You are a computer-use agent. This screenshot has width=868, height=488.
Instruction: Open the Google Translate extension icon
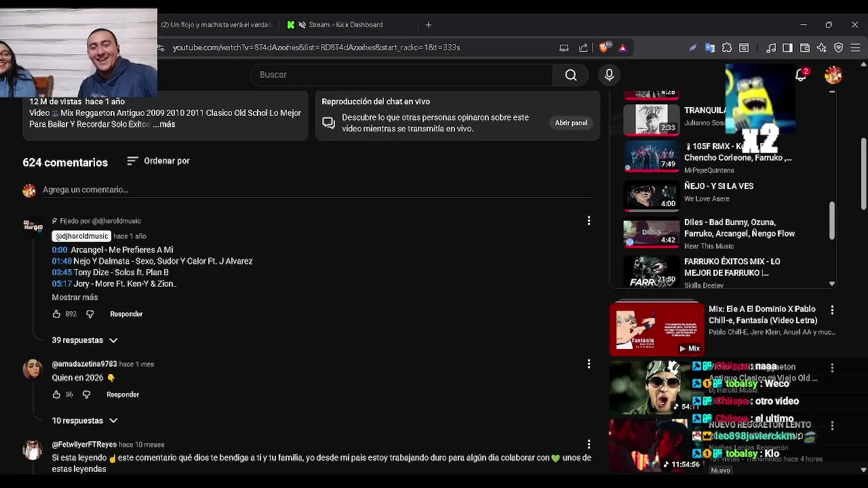[x=710, y=47]
